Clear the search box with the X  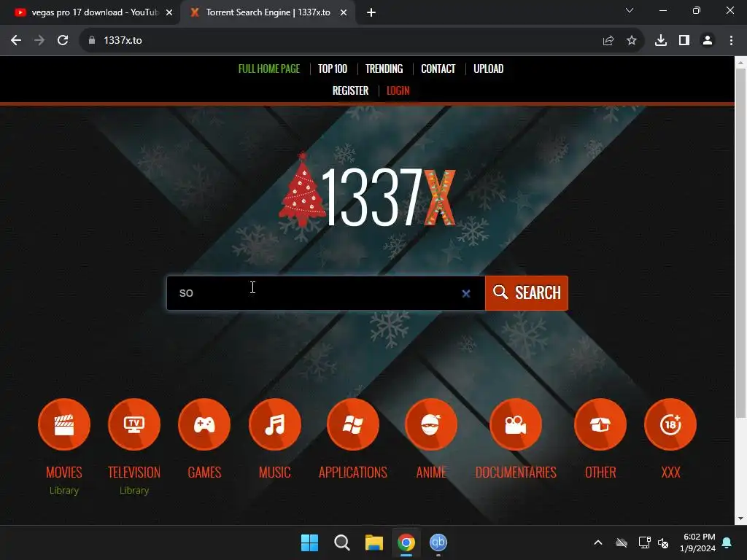coord(466,294)
